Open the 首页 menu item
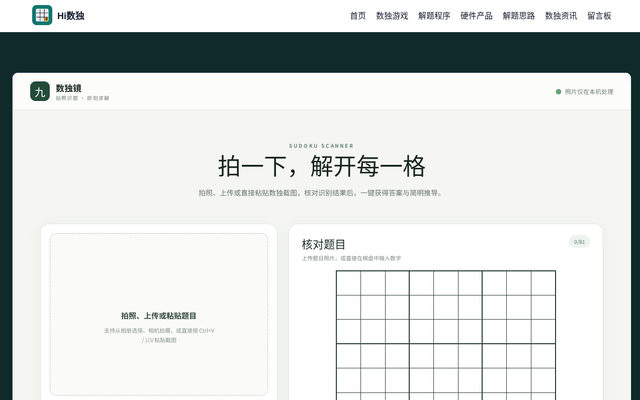 tap(358, 16)
